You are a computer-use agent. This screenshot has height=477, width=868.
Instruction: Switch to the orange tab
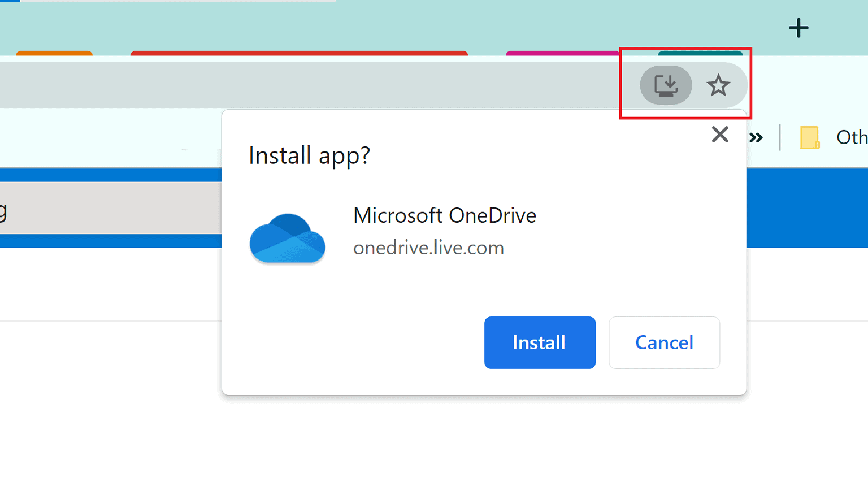click(54, 54)
